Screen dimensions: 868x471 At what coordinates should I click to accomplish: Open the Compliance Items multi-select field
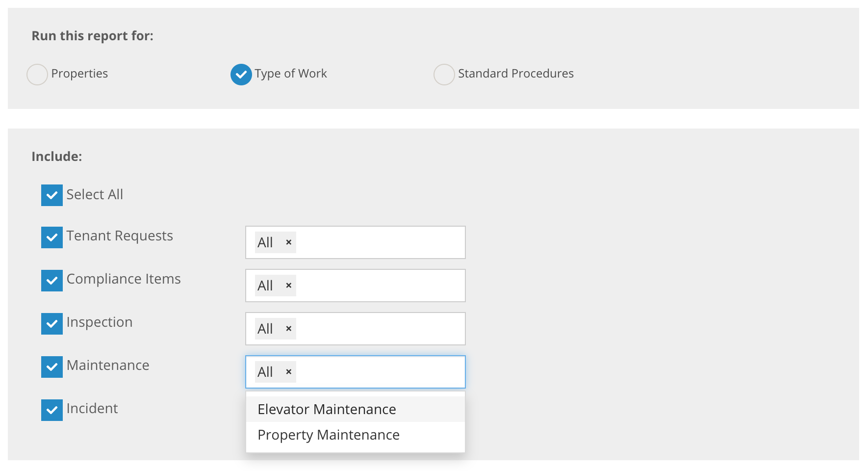click(x=356, y=286)
